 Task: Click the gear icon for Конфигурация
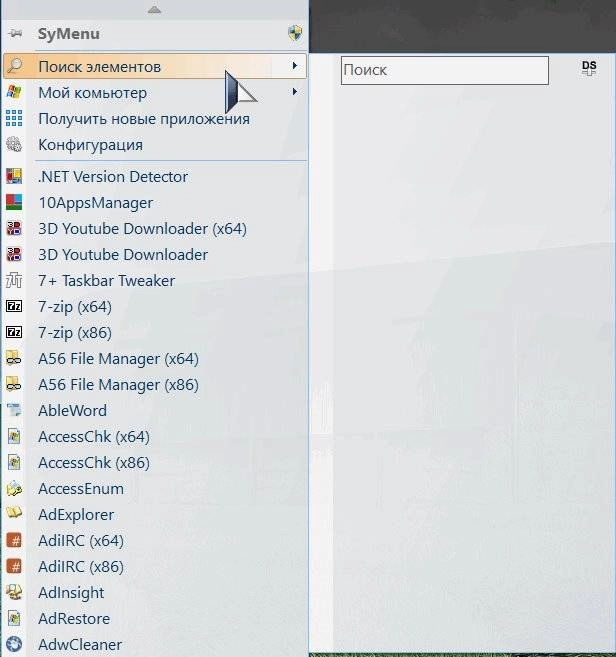[x=14, y=144]
